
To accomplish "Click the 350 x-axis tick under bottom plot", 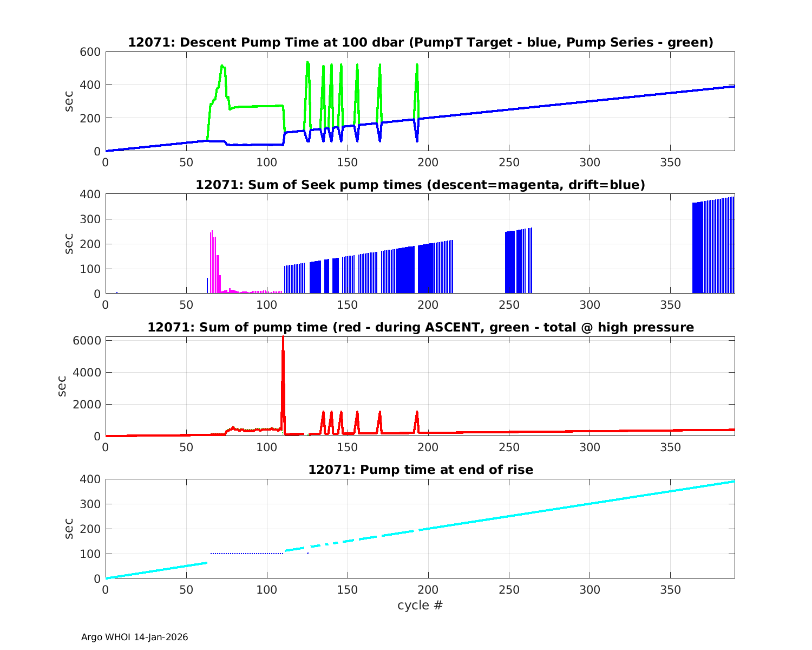I will (x=670, y=589).
